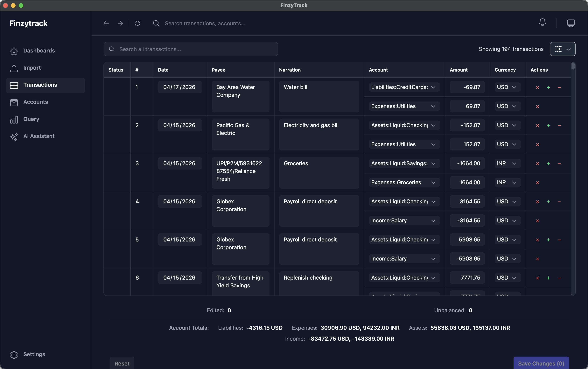Open Expenses:Utilities dropdown for 152.87
This screenshot has width=588, height=369.
404,144
